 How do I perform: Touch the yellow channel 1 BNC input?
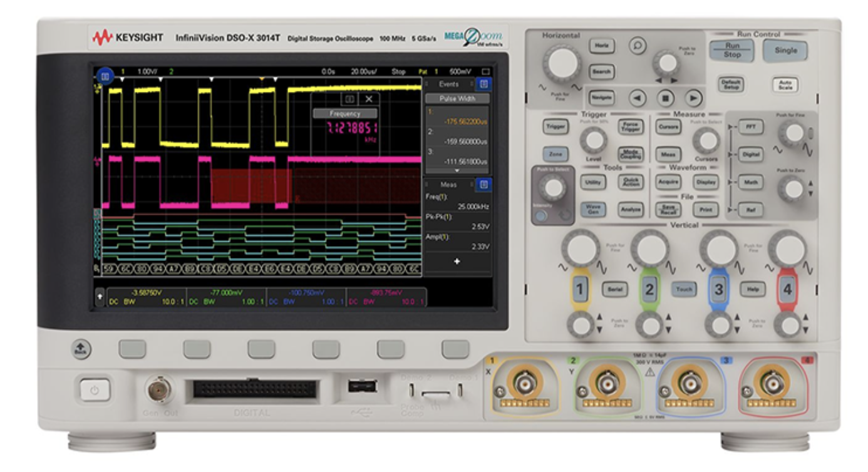click(525, 382)
